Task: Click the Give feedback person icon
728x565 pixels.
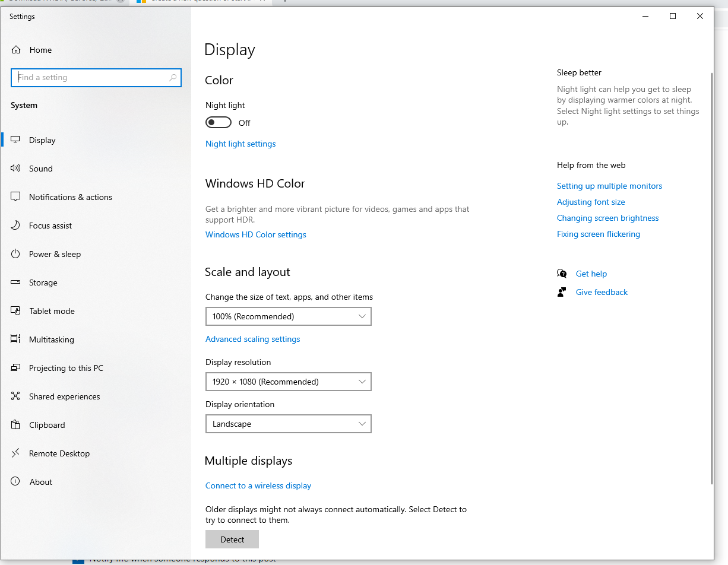Action: (x=562, y=292)
